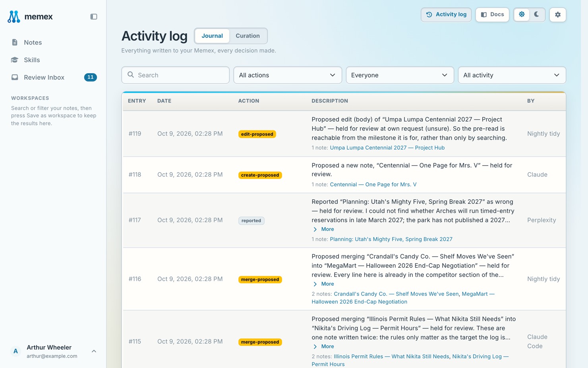Open Skills in the sidebar
The height and width of the screenshot is (368, 588).
(x=53, y=60)
